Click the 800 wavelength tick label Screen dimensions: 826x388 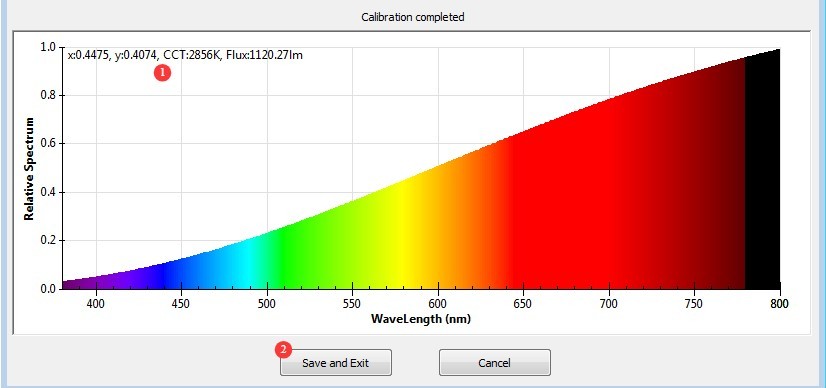780,304
